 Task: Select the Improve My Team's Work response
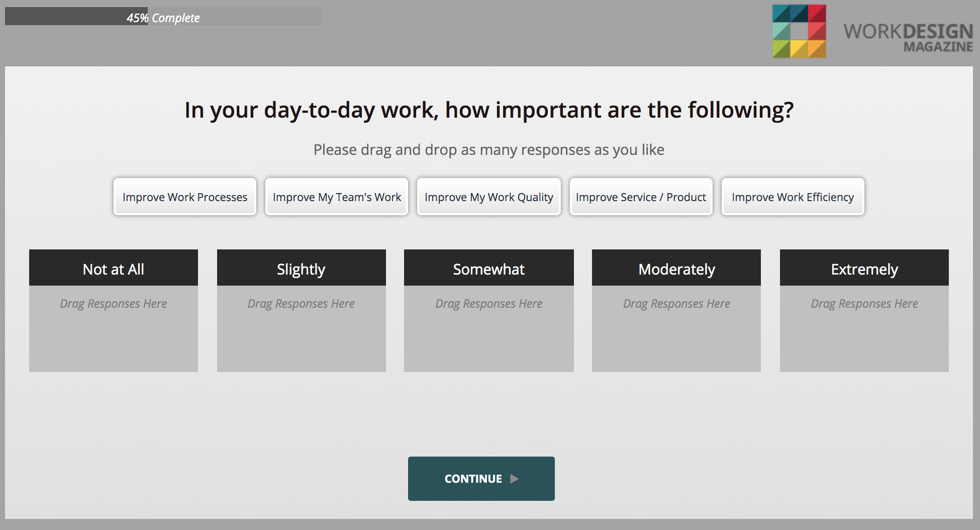[337, 197]
